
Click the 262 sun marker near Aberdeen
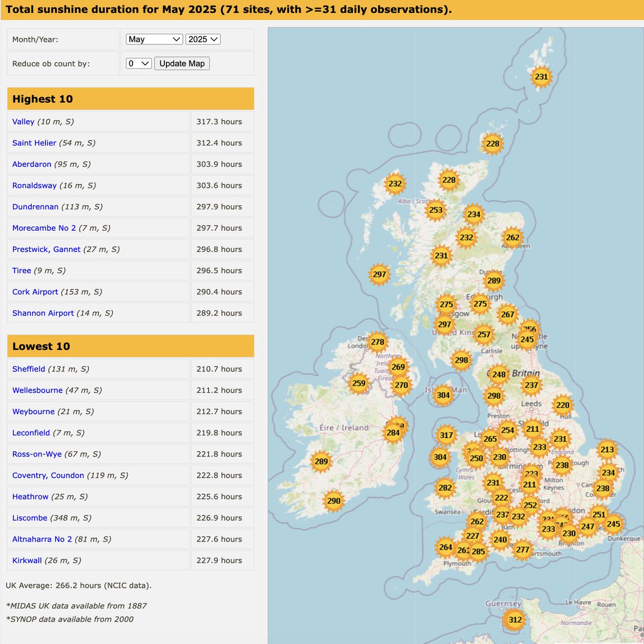coord(513,238)
